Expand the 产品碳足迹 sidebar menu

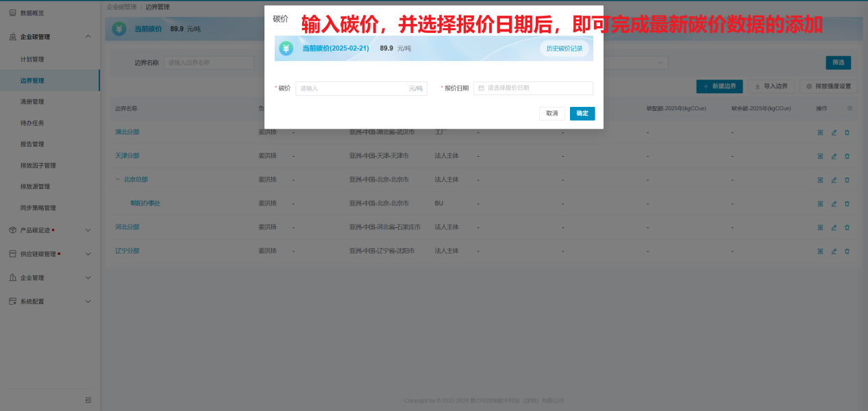(x=88, y=230)
